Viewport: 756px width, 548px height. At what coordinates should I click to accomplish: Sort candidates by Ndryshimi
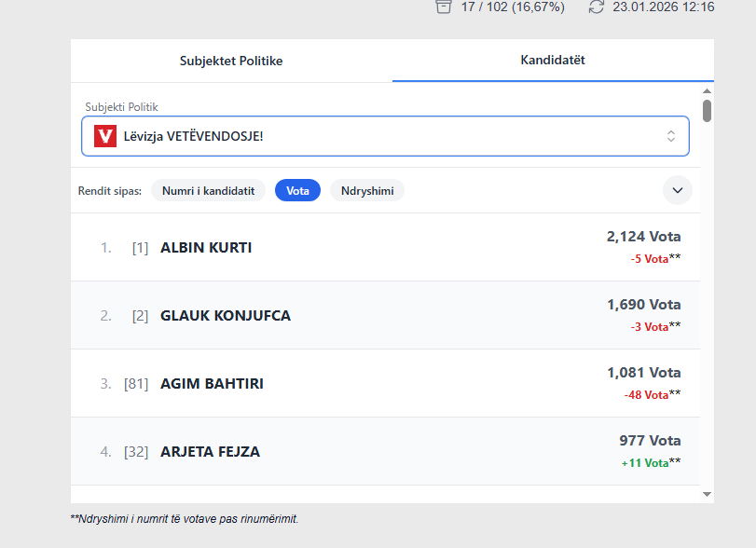(x=366, y=190)
